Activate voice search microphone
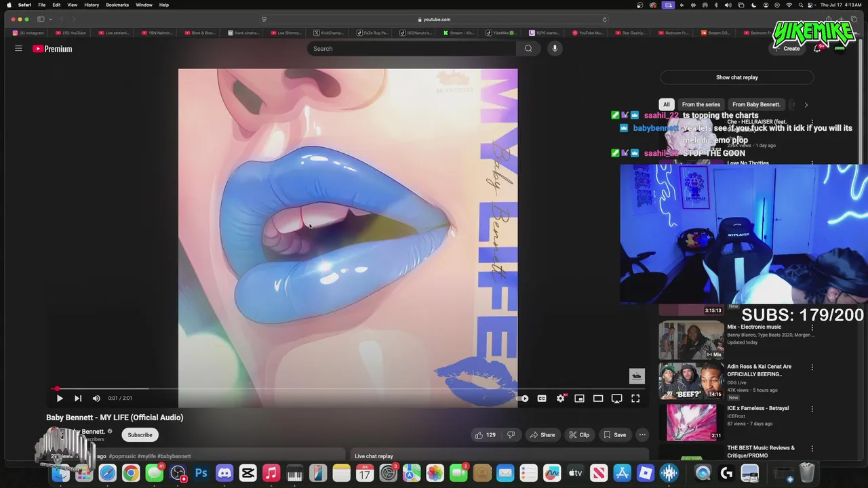 coord(555,49)
